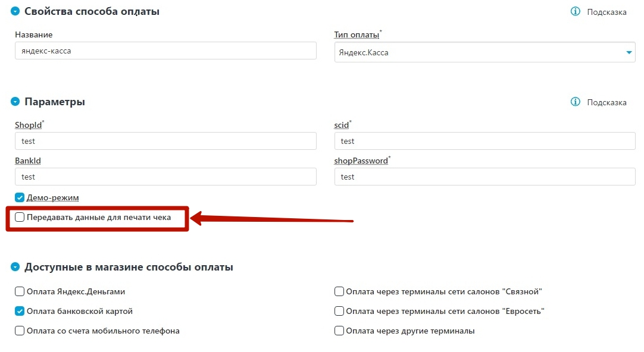This screenshot has width=644, height=352.
Task: Check Оплата Яндекс.Деньгами option
Action: pyautogui.click(x=20, y=292)
